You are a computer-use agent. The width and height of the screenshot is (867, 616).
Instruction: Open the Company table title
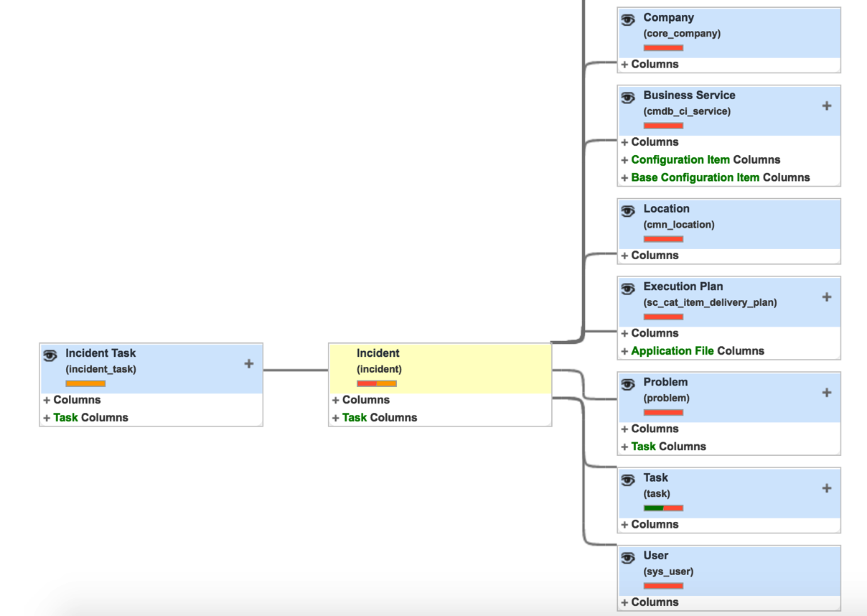(669, 18)
